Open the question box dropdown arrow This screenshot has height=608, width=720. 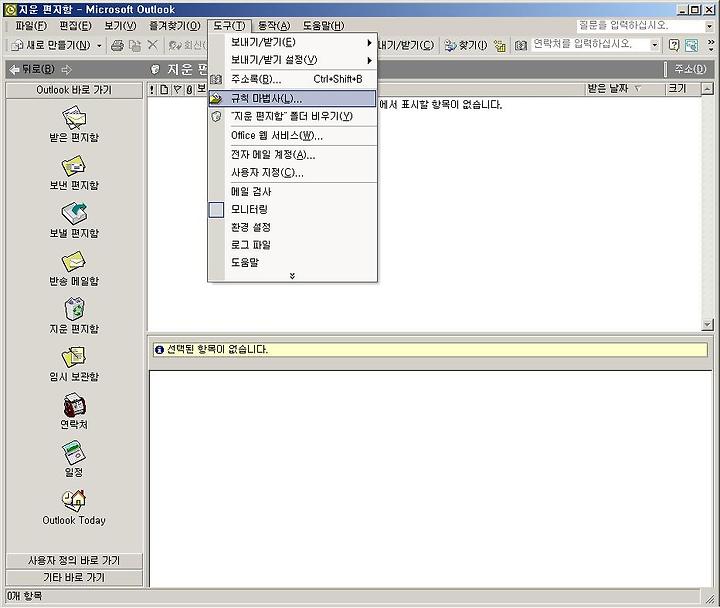[709, 27]
